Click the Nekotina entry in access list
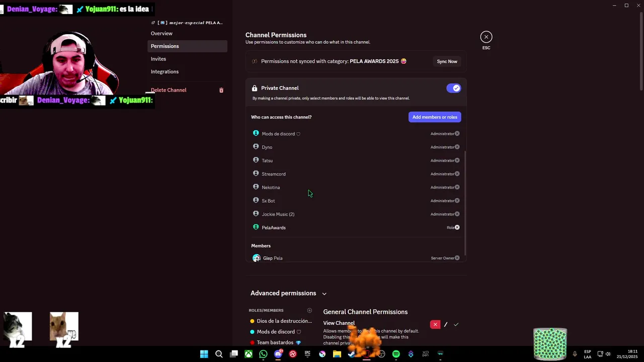The height and width of the screenshot is (362, 644). point(356,187)
